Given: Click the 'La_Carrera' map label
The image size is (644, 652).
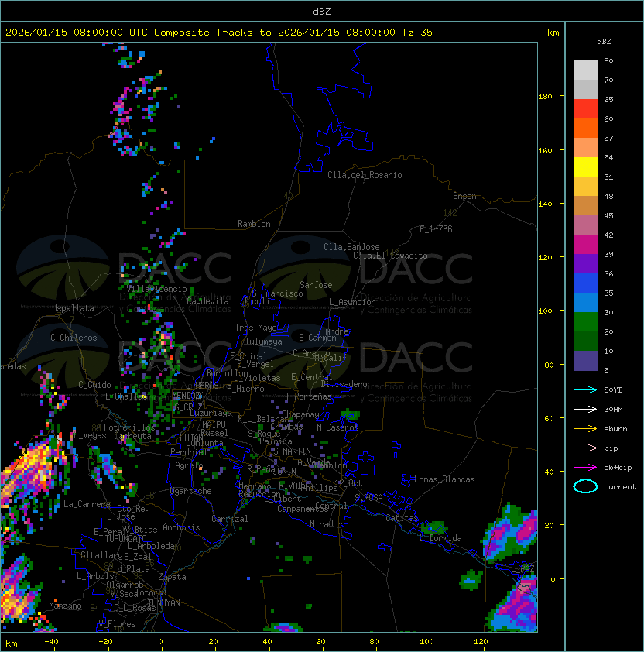Looking at the screenshot, I should (87, 504).
